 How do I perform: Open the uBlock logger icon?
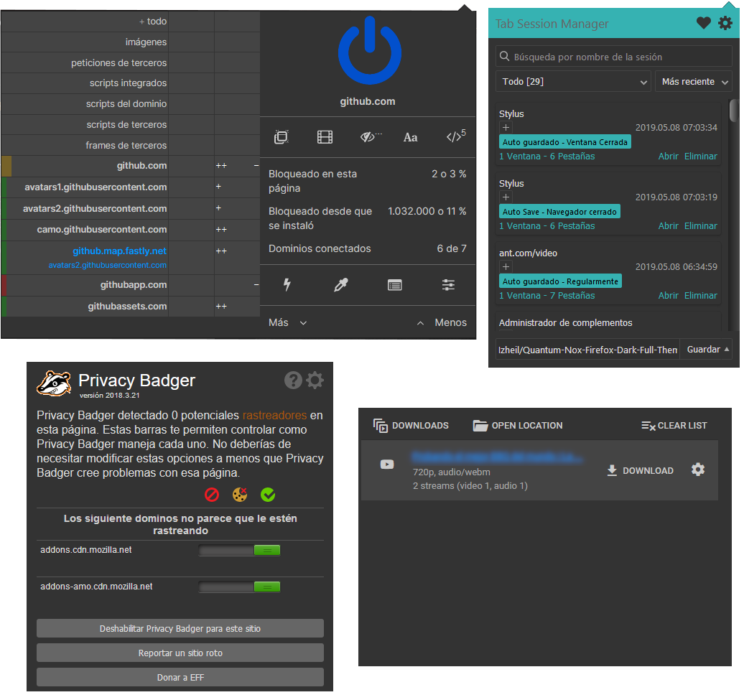tap(395, 285)
